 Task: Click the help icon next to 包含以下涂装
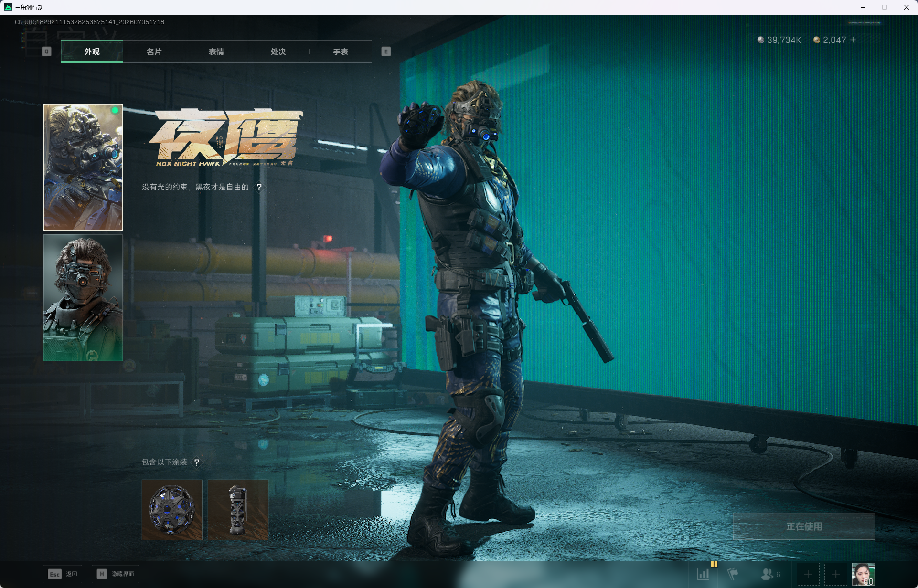point(196,462)
